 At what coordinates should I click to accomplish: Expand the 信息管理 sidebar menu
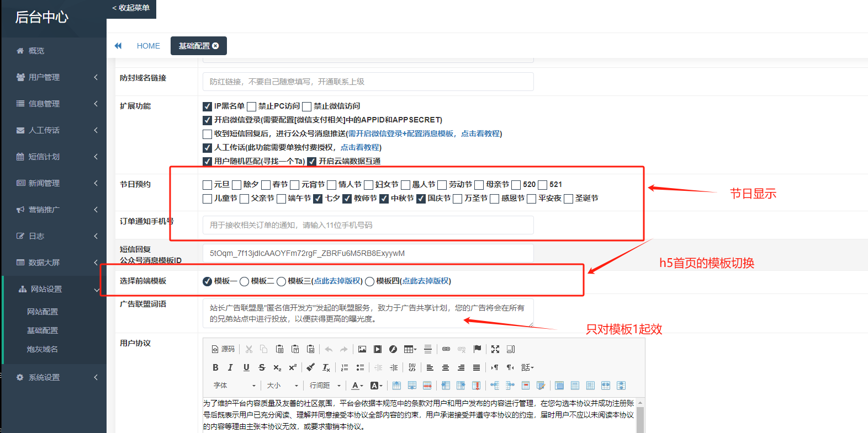pos(54,104)
